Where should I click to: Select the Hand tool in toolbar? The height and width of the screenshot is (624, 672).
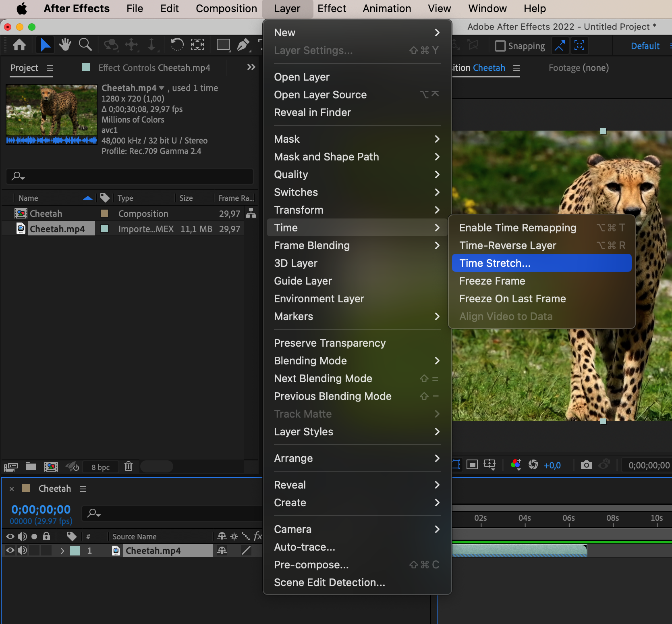(x=64, y=45)
